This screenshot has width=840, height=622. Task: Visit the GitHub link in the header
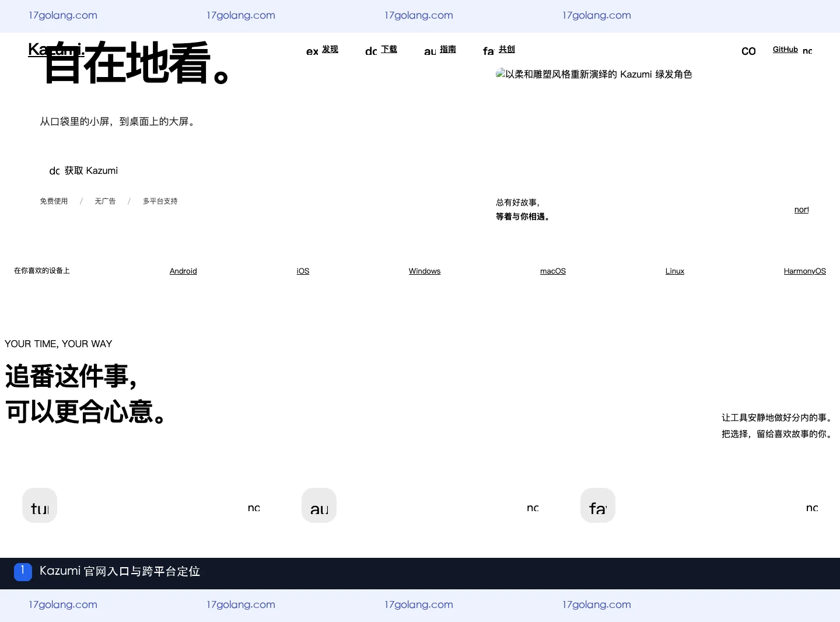[x=785, y=50]
